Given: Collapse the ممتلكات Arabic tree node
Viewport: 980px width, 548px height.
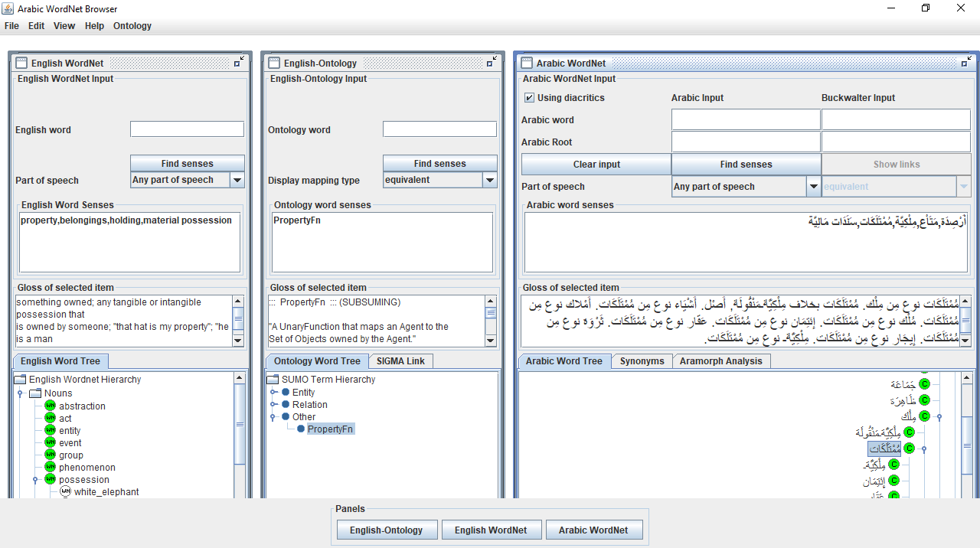Looking at the screenshot, I should click(924, 449).
